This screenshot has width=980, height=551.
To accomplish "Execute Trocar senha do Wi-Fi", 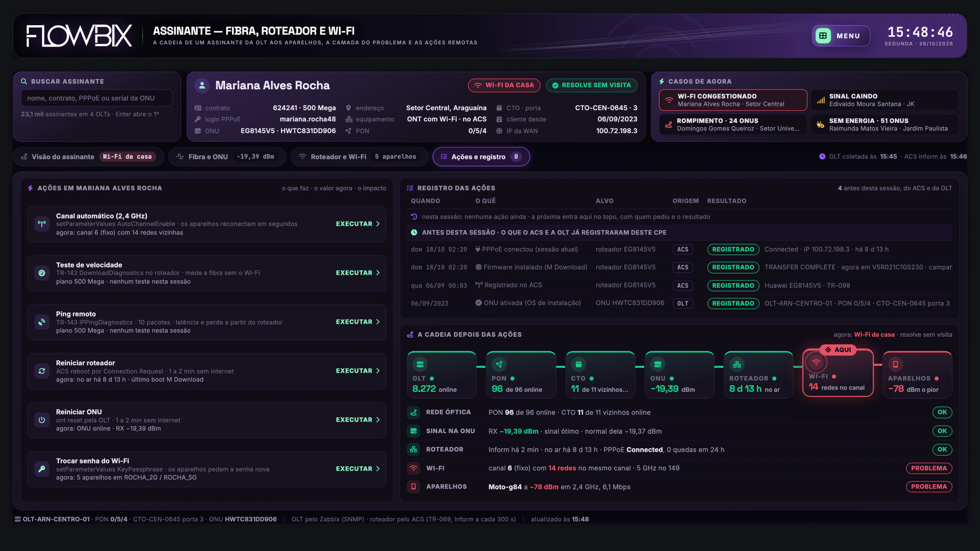I will click(x=358, y=469).
